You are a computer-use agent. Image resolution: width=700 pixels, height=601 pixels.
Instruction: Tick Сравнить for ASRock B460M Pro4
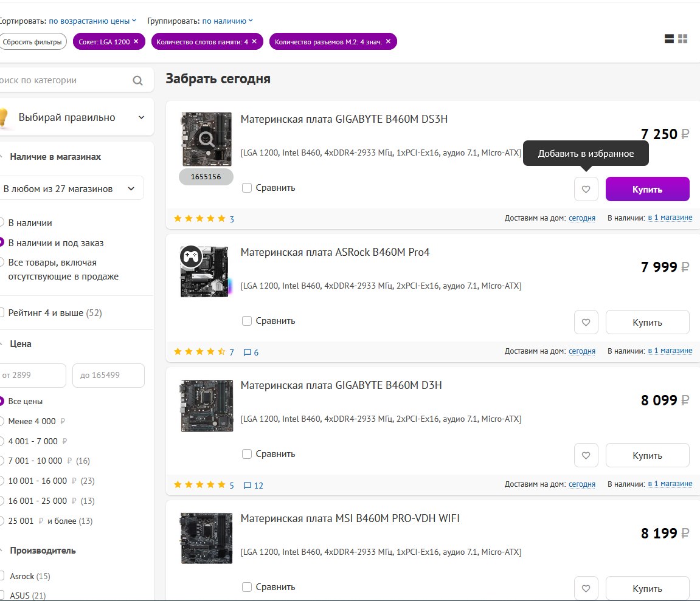[246, 321]
